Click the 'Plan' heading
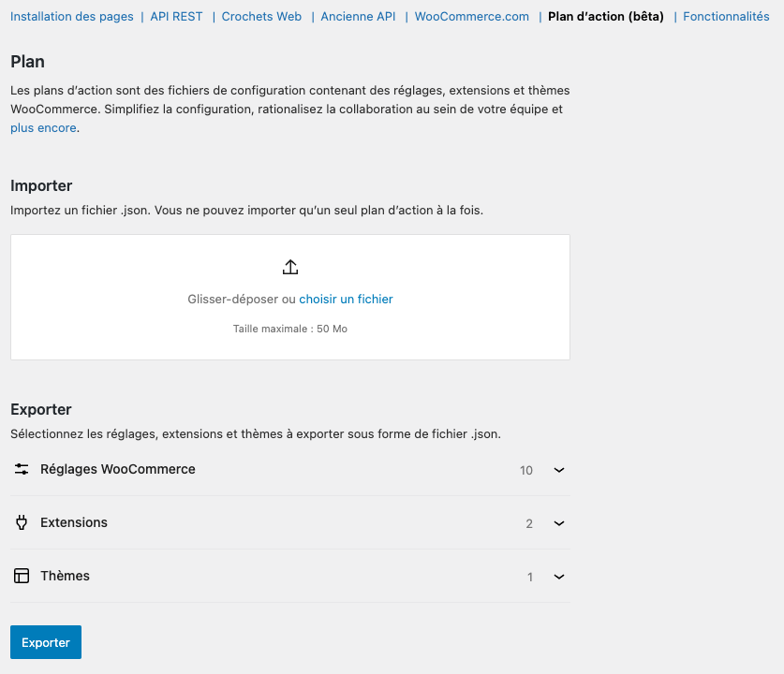The height and width of the screenshot is (674, 784). click(x=27, y=62)
